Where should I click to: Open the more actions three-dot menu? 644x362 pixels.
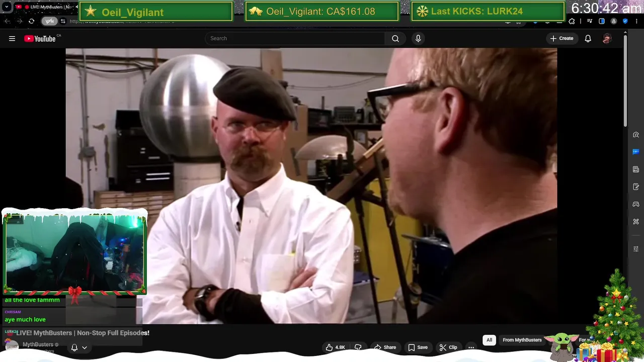471,347
